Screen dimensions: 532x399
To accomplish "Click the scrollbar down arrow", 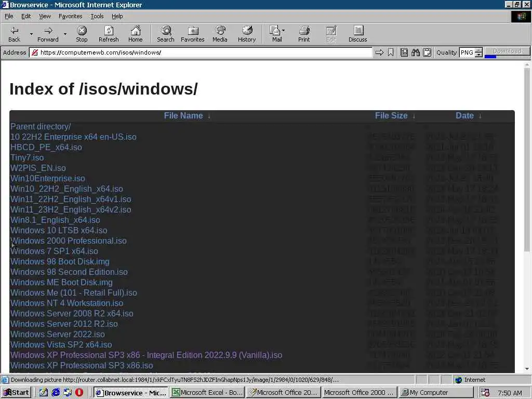I will pos(527,369).
